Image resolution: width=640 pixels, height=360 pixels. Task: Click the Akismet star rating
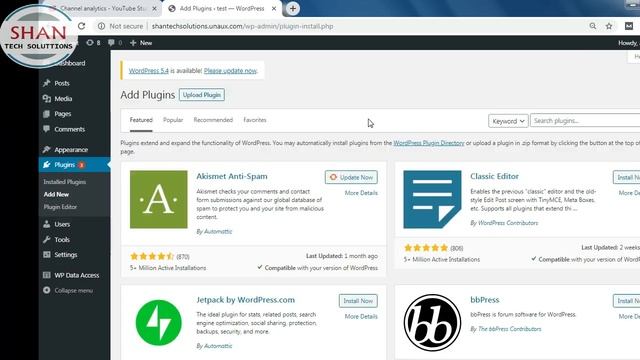pyautogui.click(x=152, y=256)
